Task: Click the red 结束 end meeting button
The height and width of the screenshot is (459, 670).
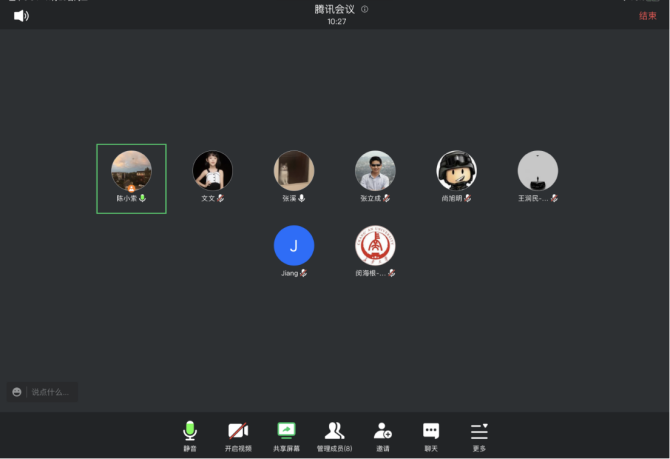Action: tap(648, 16)
